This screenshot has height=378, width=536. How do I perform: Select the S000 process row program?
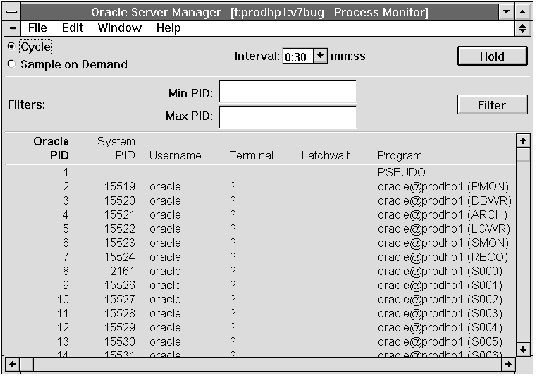[x=440, y=271]
